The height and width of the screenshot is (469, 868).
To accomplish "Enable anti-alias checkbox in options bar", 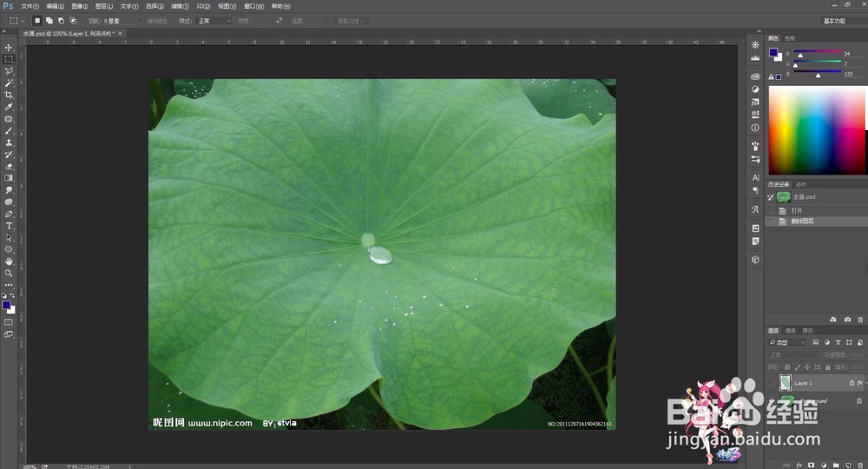I will [x=140, y=21].
